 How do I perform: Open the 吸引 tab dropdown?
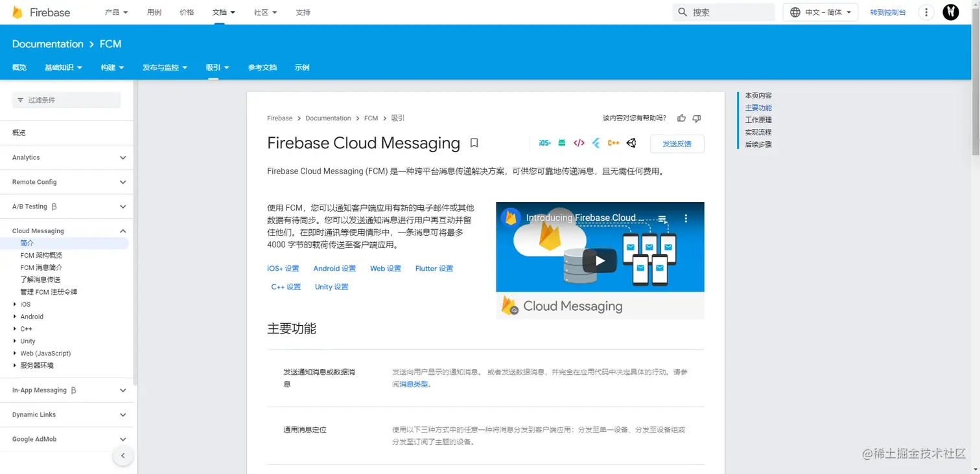point(218,67)
